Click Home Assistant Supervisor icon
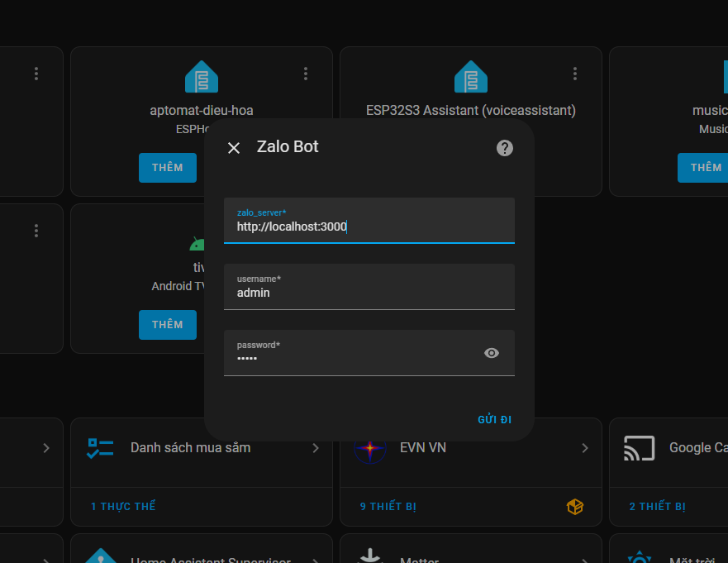This screenshot has height=563, width=728. [101, 556]
